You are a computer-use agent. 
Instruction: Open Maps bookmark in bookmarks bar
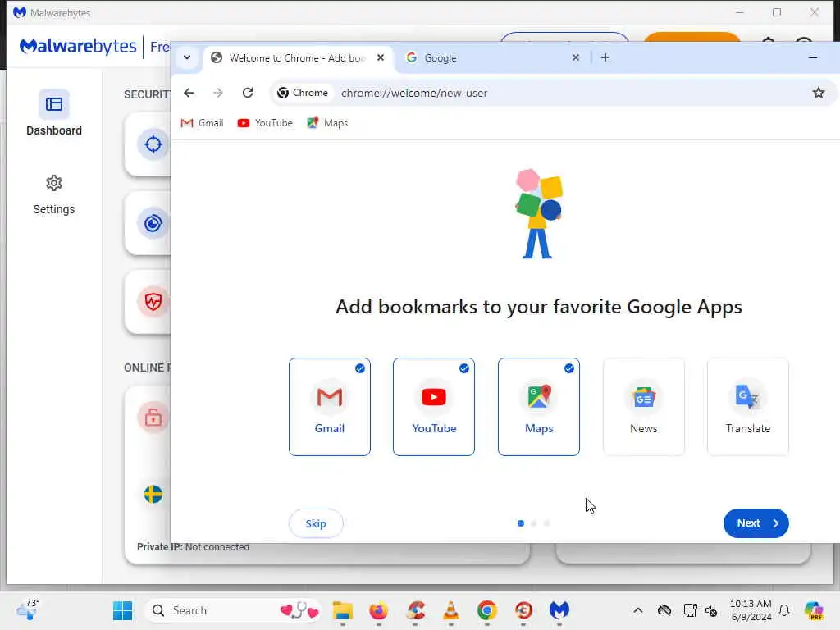pyautogui.click(x=327, y=123)
